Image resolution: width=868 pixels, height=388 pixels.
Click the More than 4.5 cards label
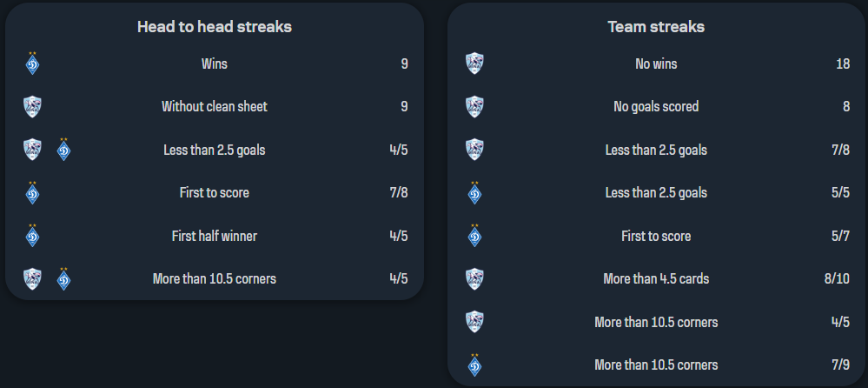coord(656,279)
